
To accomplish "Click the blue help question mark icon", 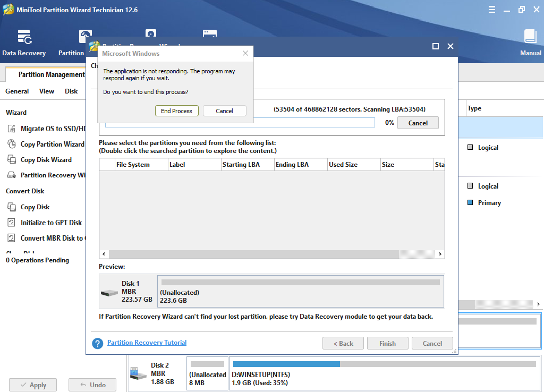I will pyautogui.click(x=98, y=344).
